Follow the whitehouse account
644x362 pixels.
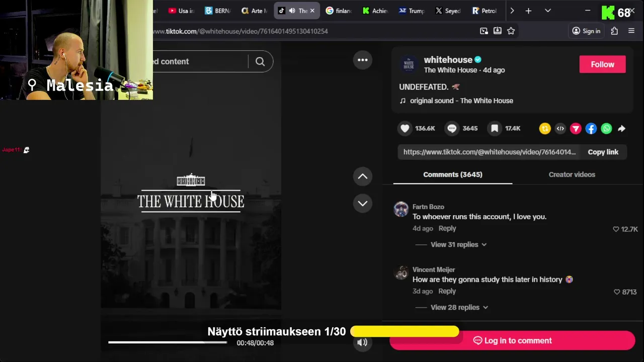[602, 64]
